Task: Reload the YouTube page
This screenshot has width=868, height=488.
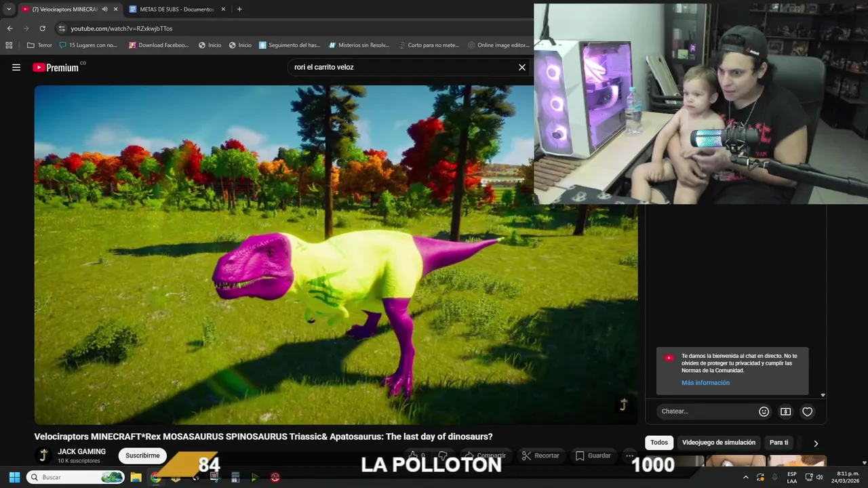Action: [42, 28]
